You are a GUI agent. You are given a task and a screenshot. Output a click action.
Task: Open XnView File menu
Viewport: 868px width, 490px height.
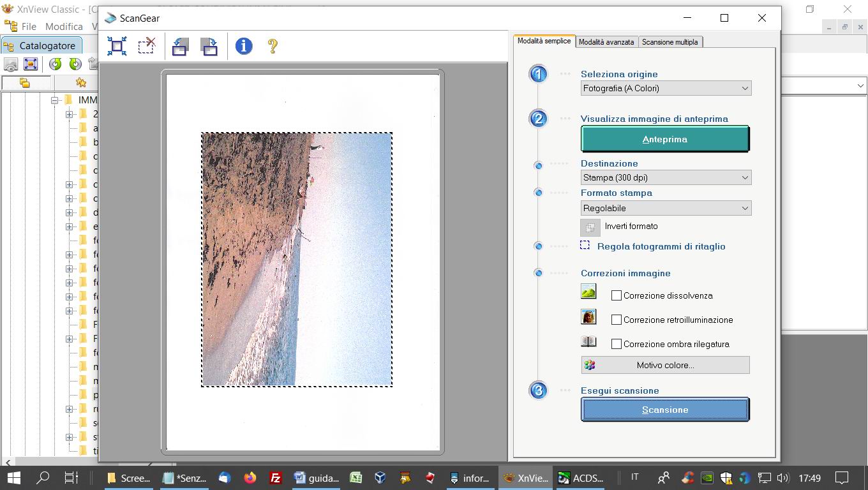tap(29, 26)
